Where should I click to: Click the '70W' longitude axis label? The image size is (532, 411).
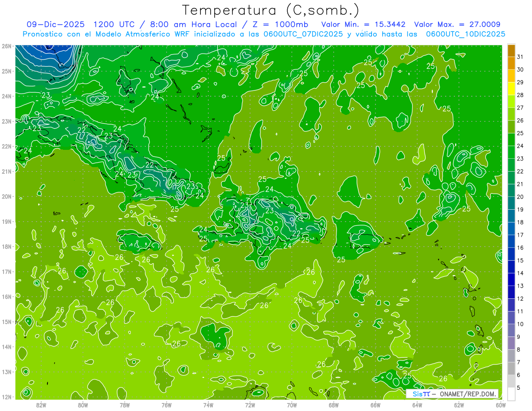292,405
